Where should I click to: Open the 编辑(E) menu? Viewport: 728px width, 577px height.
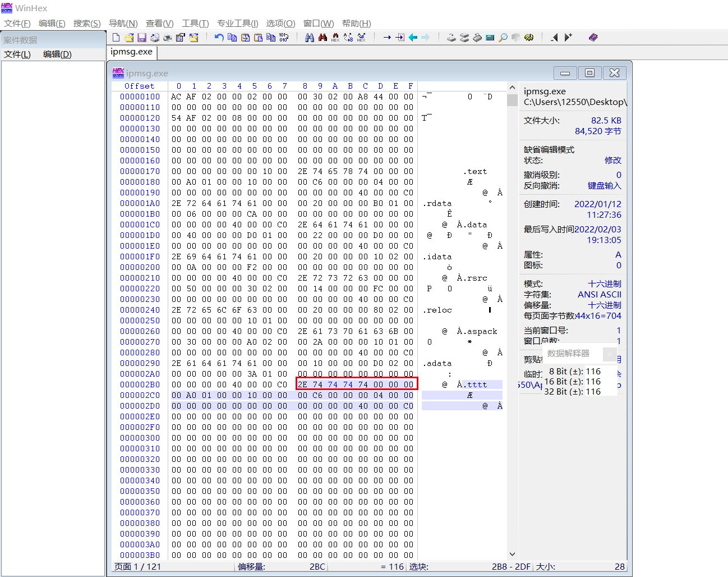pyautogui.click(x=52, y=23)
